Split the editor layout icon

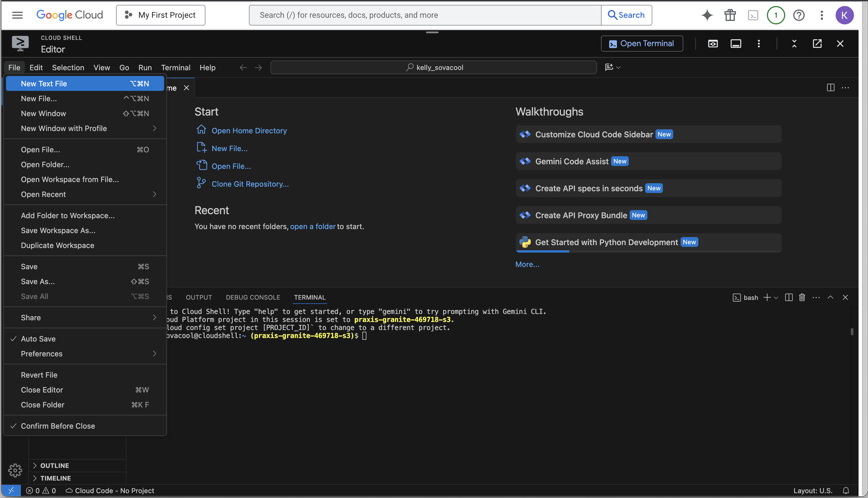tap(830, 88)
